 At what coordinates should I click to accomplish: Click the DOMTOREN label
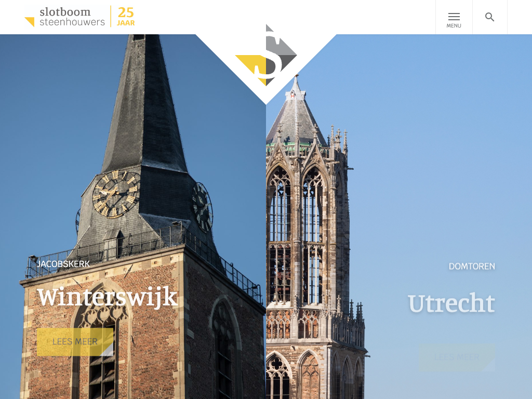[472, 267]
